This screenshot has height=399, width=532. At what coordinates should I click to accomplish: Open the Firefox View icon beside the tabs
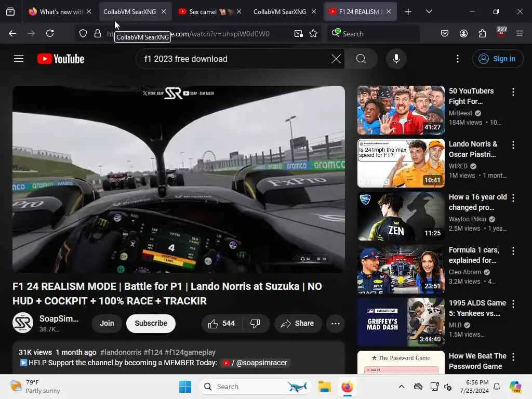point(10,12)
